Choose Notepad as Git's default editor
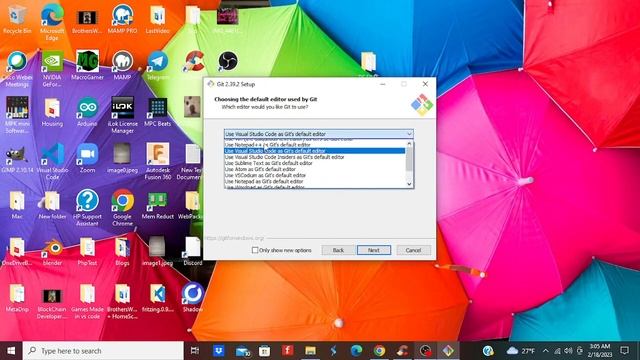Image resolution: width=640 pixels, height=360 pixels. point(314,181)
